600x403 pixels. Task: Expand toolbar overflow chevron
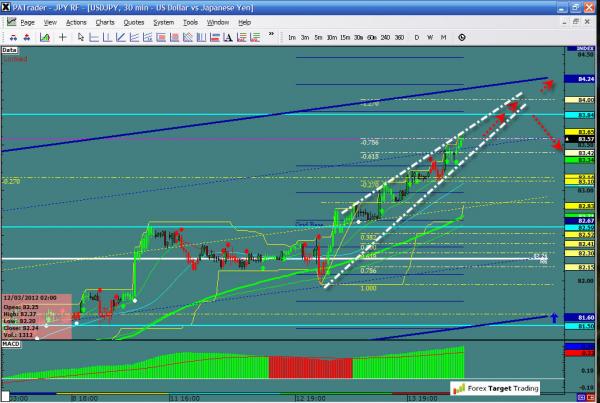(x=270, y=37)
